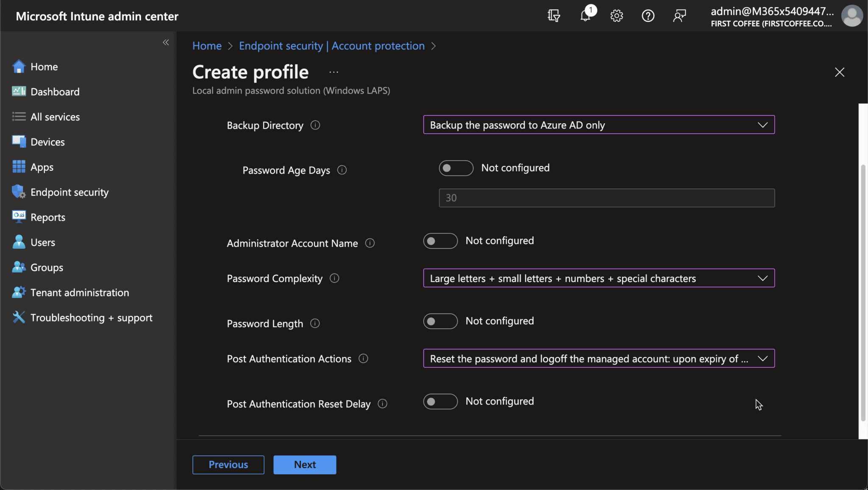The image size is (868, 490).
Task: Select the Users icon in sidebar
Action: 19,242
